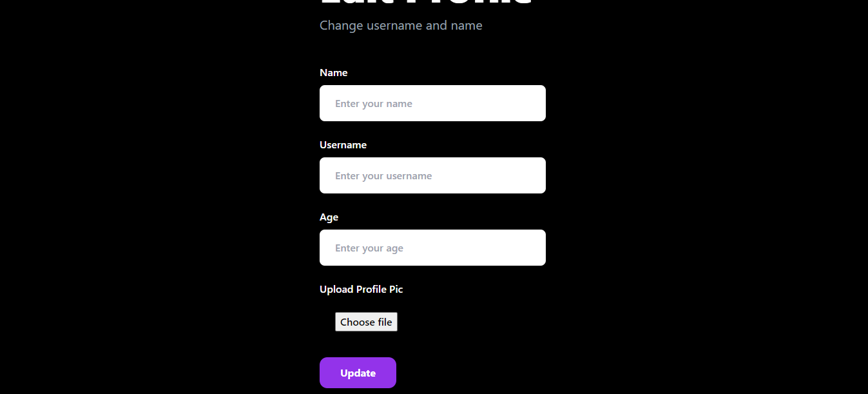Place cursor in the white box under Username
The height and width of the screenshot is (394, 868).
click(432, 175)
